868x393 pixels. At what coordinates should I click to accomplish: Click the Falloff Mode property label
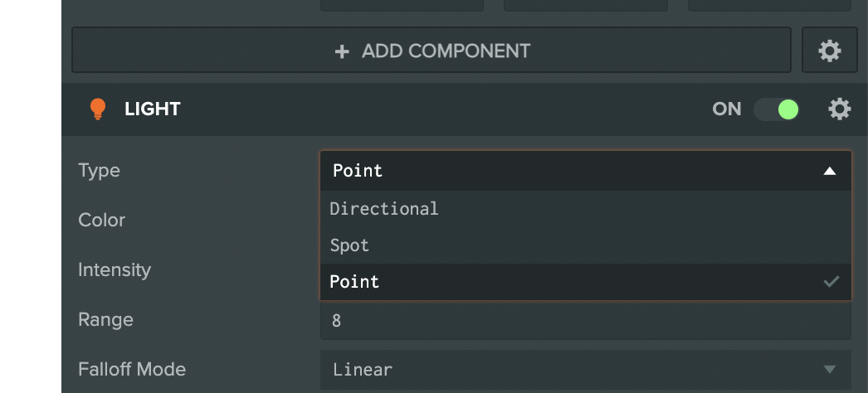(132, 369)
